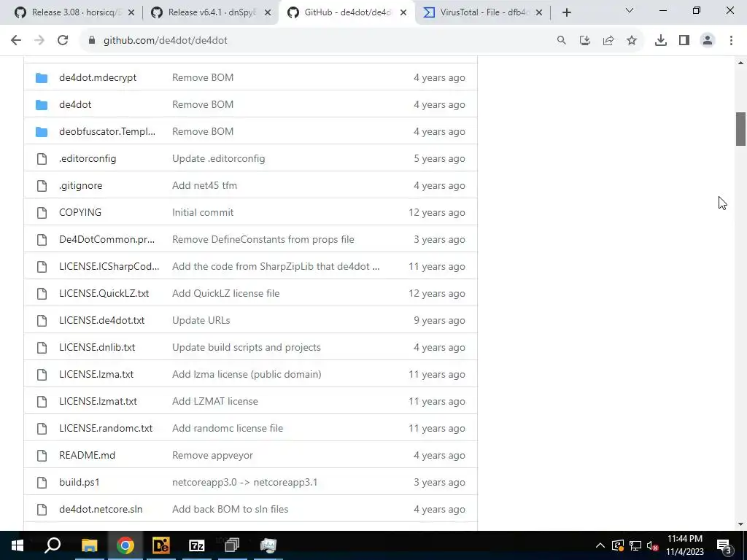Image resolution: width=747 pixels, height=560 pixels.
Task: Bookmark this page with star
Action: coord(632,41)
